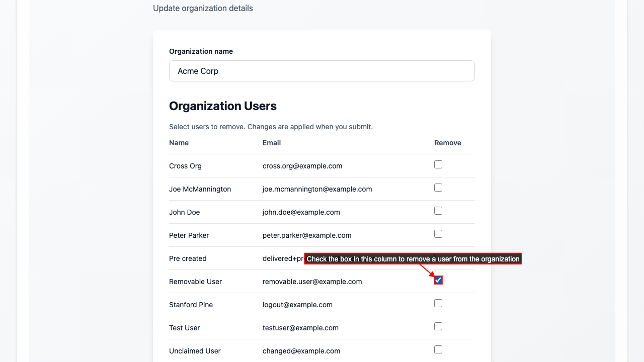
Task: Click the Organization name input field
Action: (321, 71)
